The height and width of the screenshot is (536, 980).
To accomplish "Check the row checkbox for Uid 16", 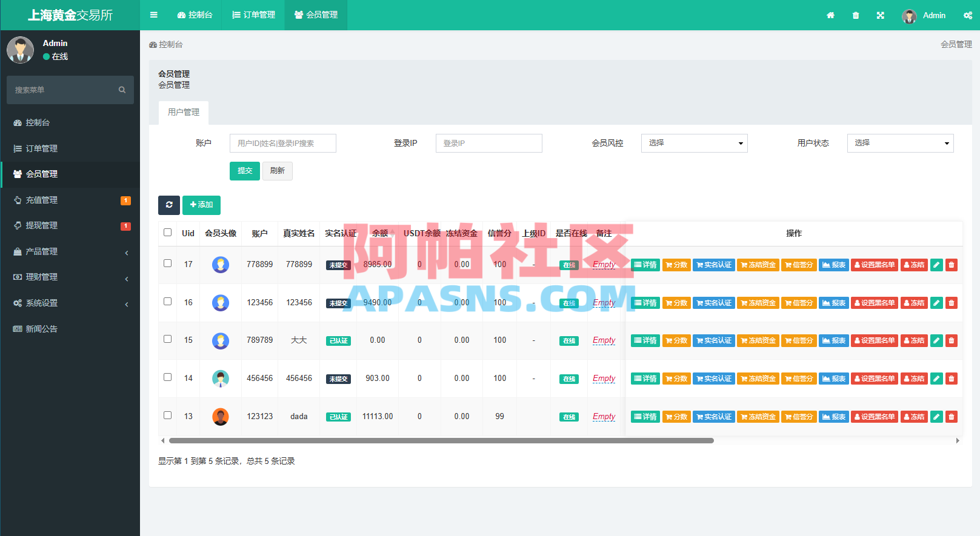I will pos(168,302).
